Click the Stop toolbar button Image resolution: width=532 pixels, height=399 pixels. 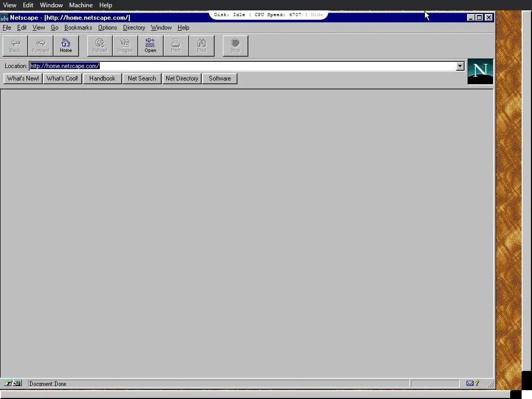235,46
